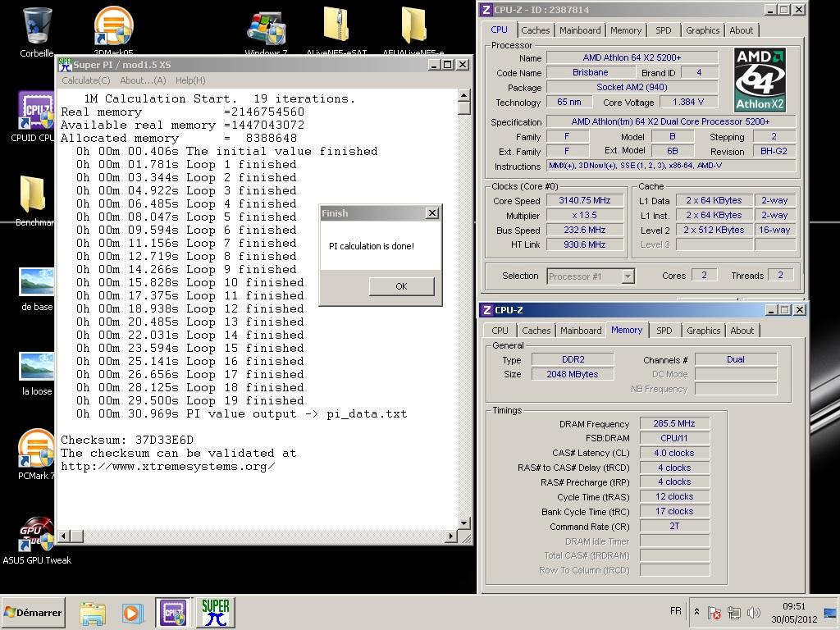The width and height of the screenshot is (840, 630).
Task: Click the CPU name field AMD Athlon 64 X2 5200+
Action: point(632,57)
